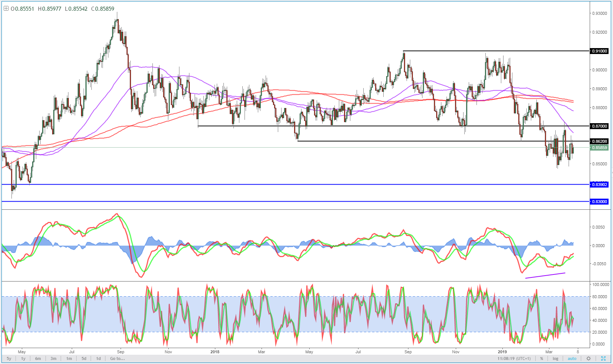Open chart settings gear icon
The width and height of the screenshot is (613, 364).
click(x=588, y=358)
